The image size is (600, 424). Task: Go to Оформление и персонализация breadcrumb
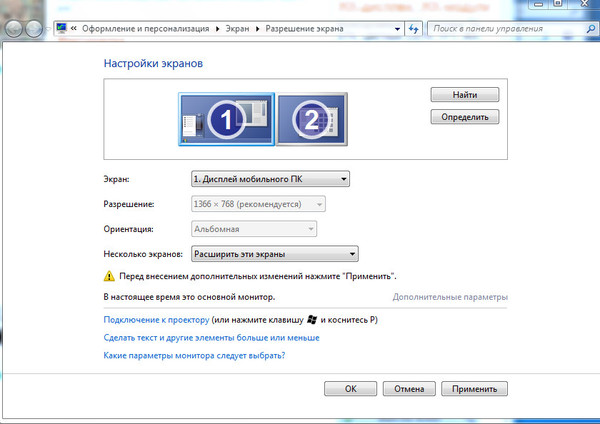tap(150, 30)
